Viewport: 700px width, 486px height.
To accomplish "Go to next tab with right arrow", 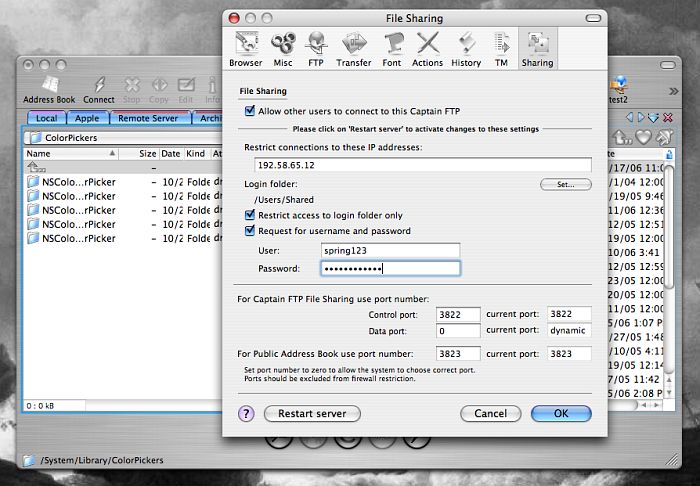I will [x=641, y=117].
